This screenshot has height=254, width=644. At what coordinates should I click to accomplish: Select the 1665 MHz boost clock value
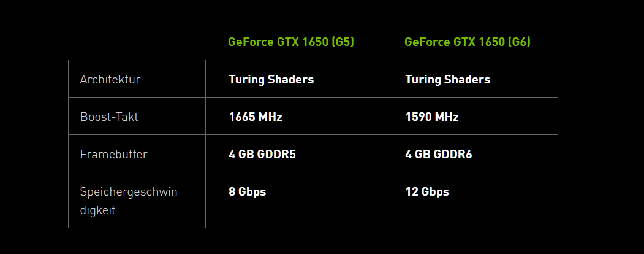click(x=256, y=117)
